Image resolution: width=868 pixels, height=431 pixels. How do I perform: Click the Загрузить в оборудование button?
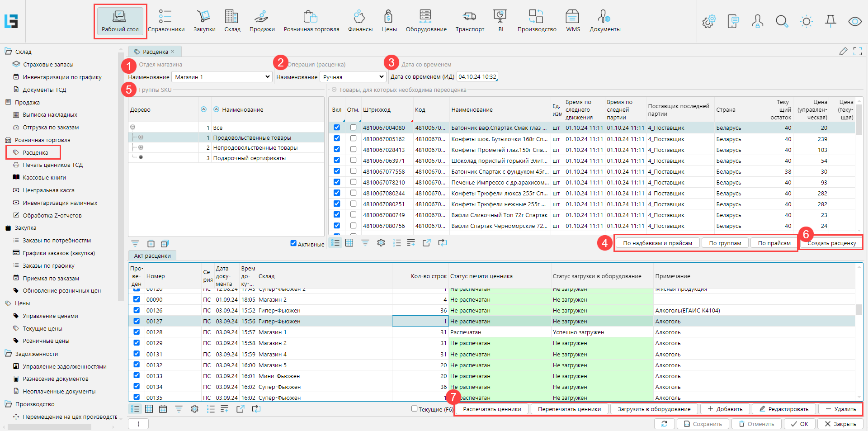(x=654, y=409)
